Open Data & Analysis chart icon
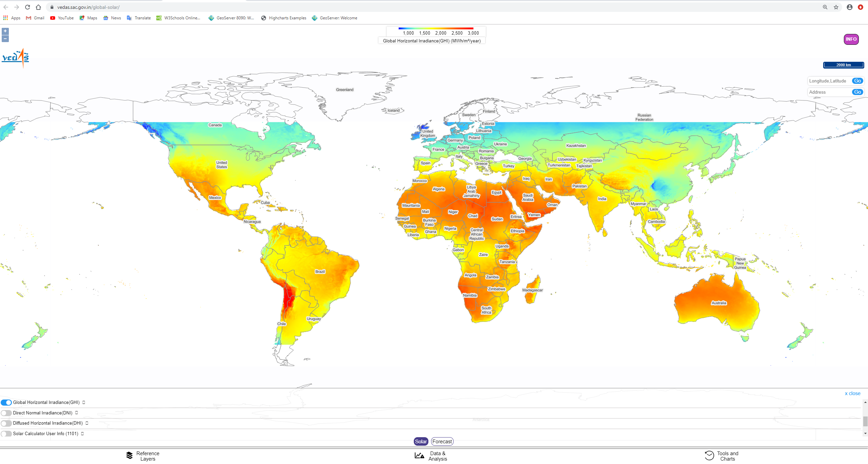 tap(419, 456)
